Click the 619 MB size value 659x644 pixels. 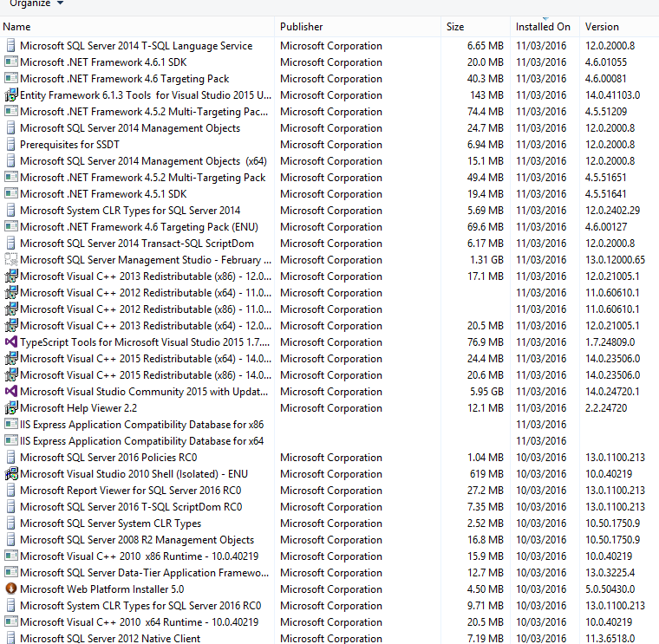tap(486, 474)
